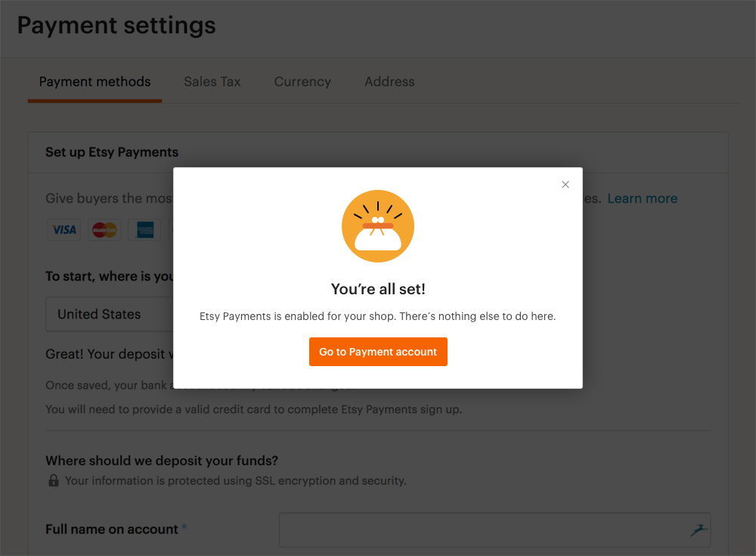Open the Learn more link
The width and height of the screenshot is (756, 556).
coord(642,198)
